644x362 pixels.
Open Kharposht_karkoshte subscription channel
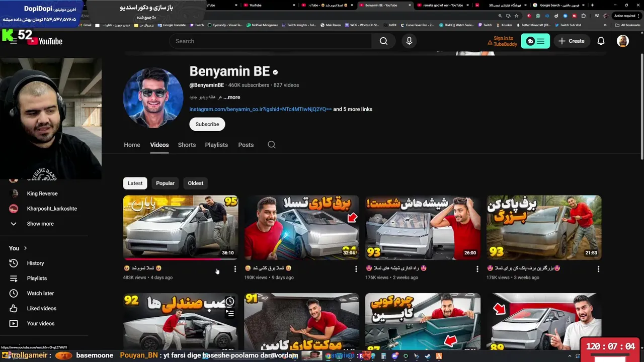click(x=52, y=209)
